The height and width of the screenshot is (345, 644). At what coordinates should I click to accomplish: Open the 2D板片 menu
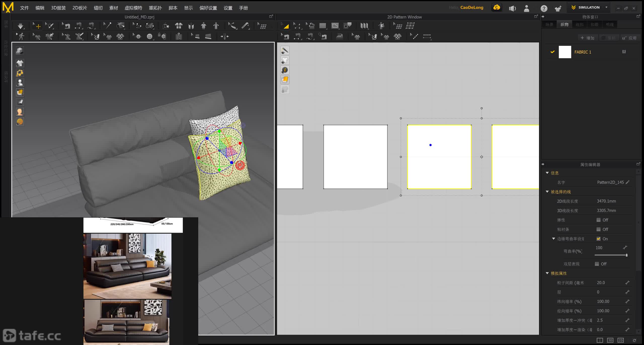(x=79, y=8)
